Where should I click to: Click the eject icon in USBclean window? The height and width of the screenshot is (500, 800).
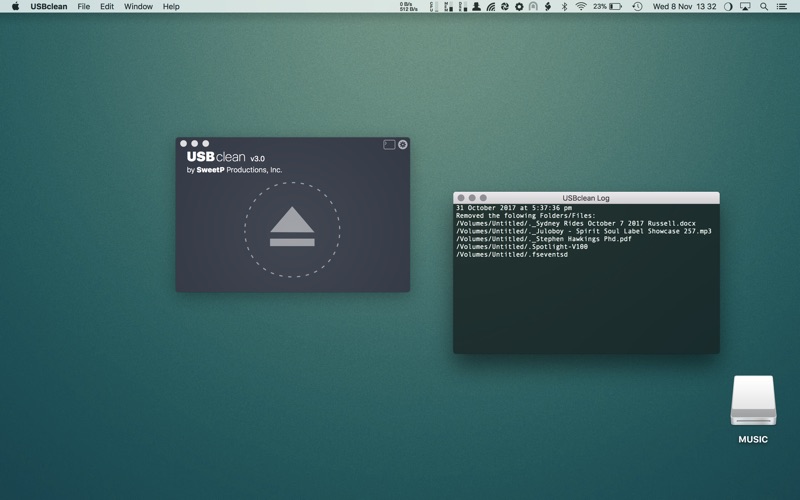click(x=292, y=227)
